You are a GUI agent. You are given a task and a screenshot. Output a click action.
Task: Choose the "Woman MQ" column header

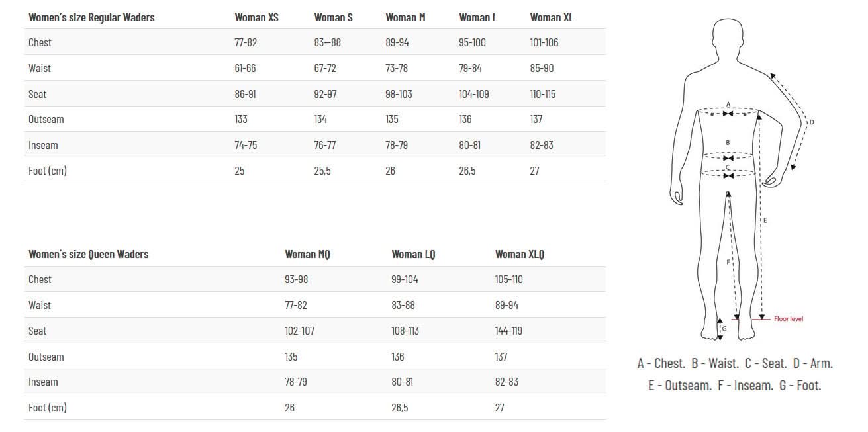[307, 254]
